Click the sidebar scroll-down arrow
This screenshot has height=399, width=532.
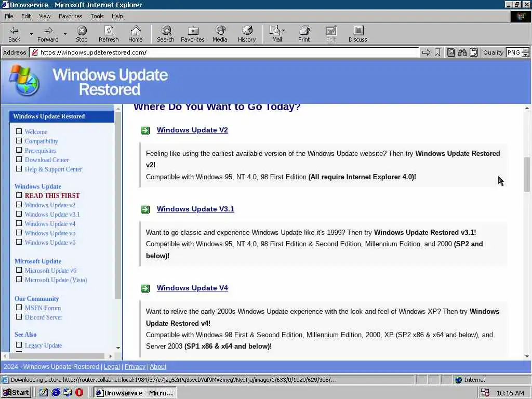pyautogui.click(x=118, y=348)
